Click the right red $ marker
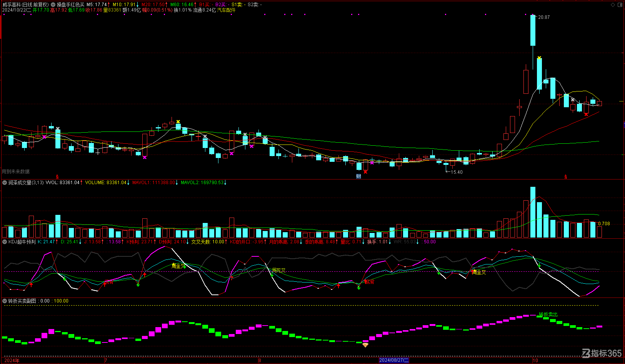Screen dimensions: 625x364 [566, 177]
